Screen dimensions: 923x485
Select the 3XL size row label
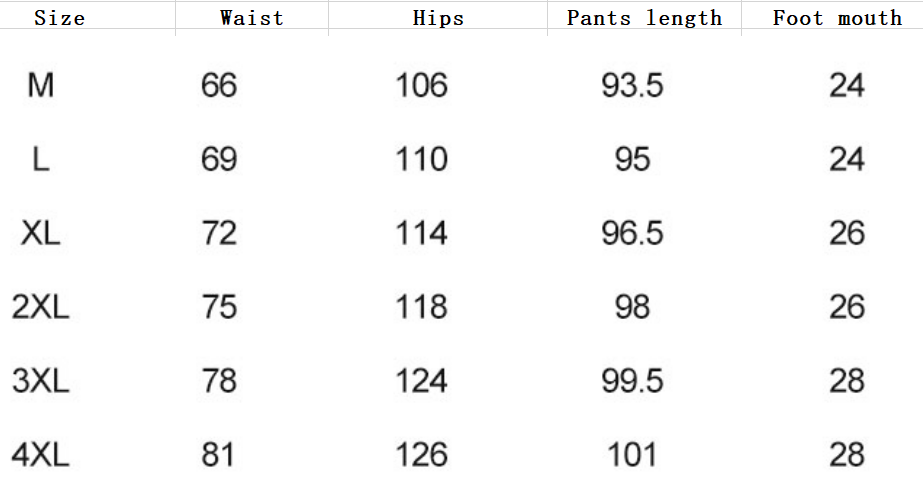40,381
